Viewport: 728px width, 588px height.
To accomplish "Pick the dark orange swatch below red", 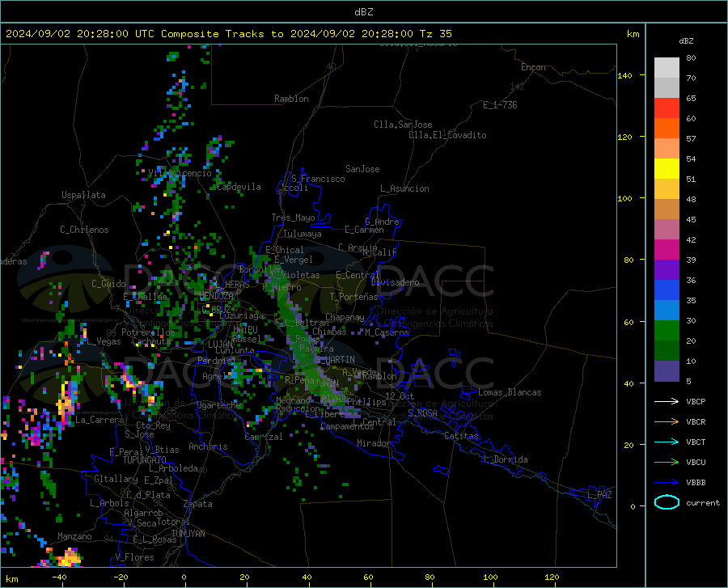I will (667, 128).
